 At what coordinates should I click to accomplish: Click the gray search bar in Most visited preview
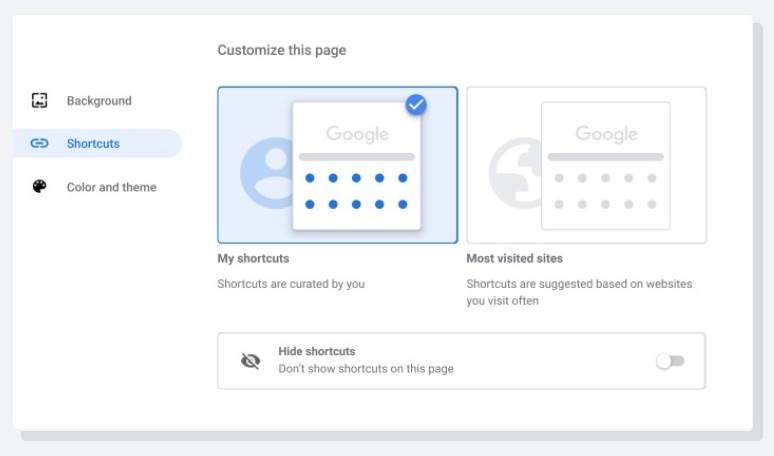click(605, 157)
